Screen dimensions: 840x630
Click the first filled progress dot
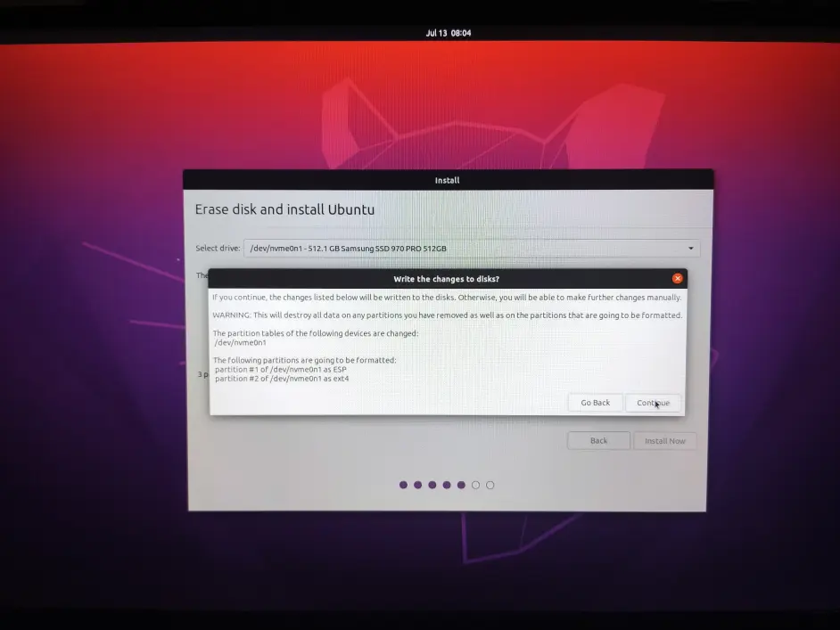(x=403, y=485)
